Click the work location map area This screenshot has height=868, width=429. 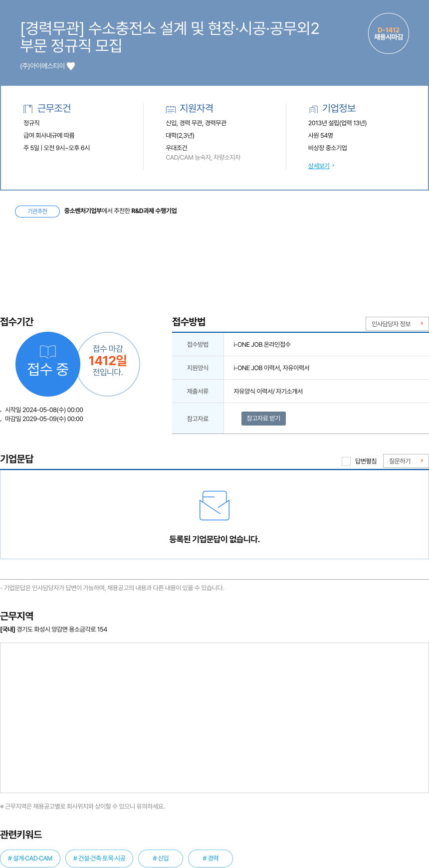tap(214, 718)
